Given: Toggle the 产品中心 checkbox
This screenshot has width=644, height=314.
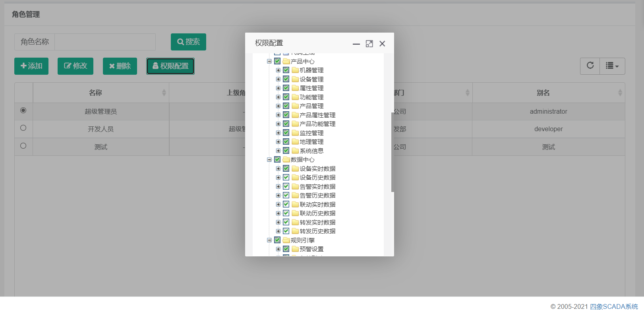Looking at the screenshot, I should [x=277, y=61].
